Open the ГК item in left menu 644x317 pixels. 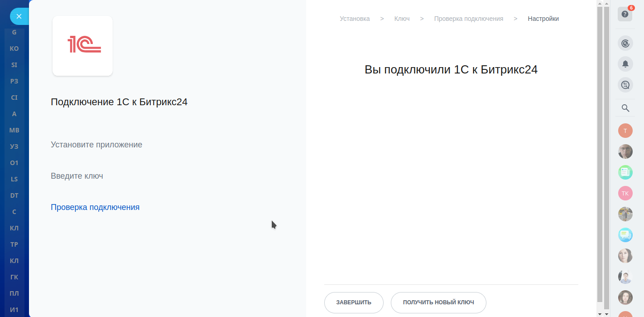[x=14, y=277]
